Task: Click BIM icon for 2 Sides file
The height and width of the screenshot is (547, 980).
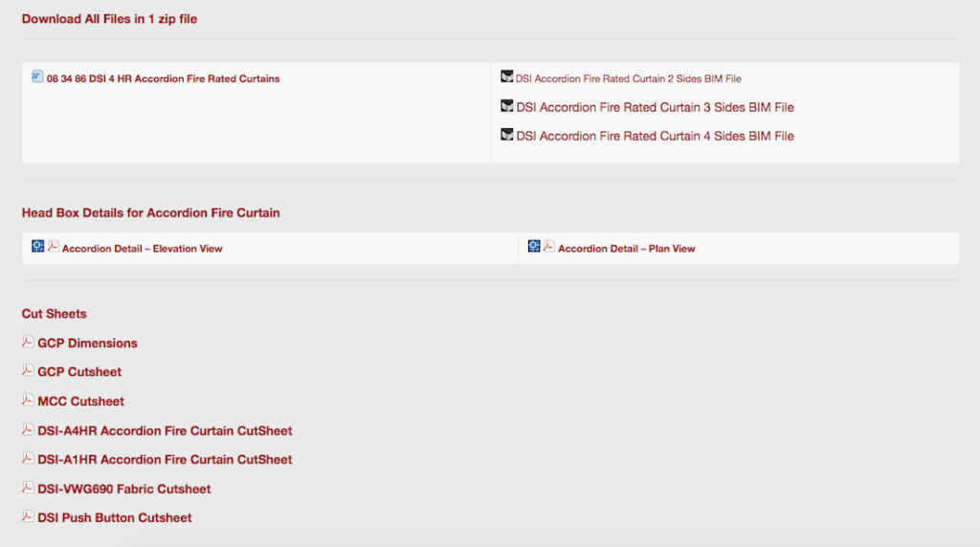Action: point(507,77)
